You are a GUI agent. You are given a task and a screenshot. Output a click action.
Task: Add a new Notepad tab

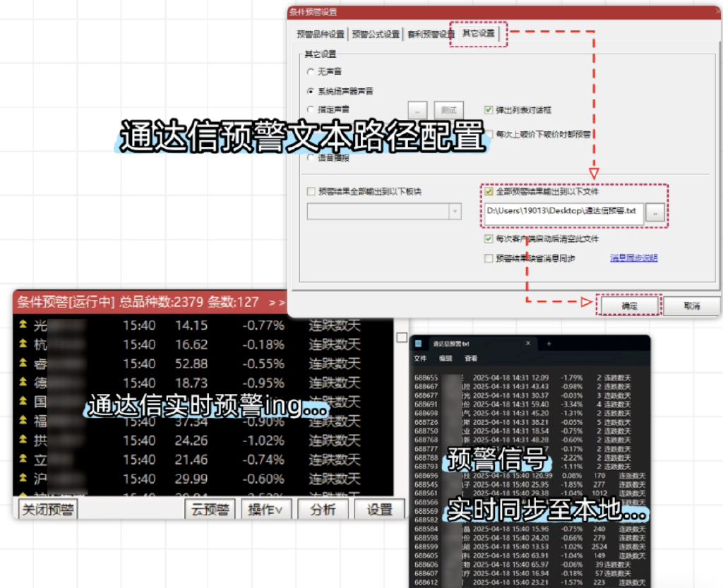[549, 343]
